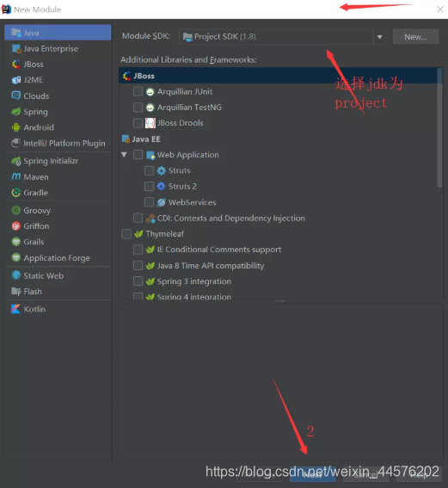
Task: Select the Spring Initializr label
Action: (x=51, y=161)
